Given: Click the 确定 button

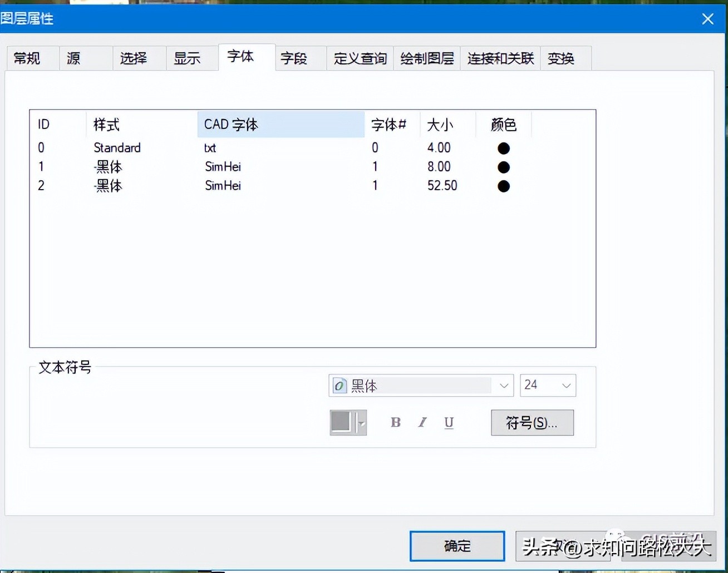Looking at the screenshot, I should pyautogui.click(x=456, y=546).
